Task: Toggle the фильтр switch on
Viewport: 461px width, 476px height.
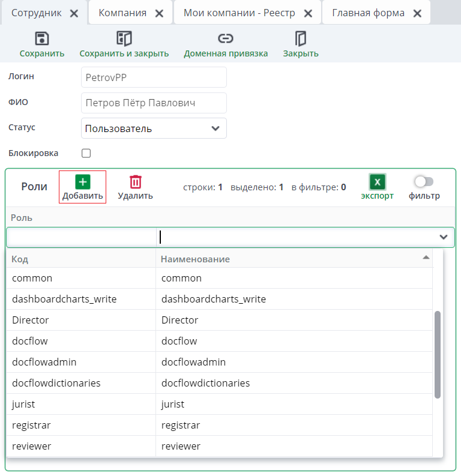Action: 424,181
